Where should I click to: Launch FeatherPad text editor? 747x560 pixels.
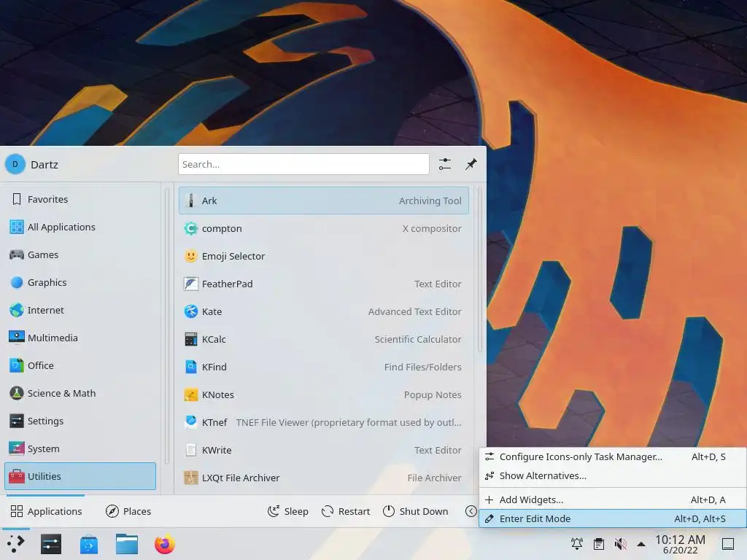click(x=323, y=284)
